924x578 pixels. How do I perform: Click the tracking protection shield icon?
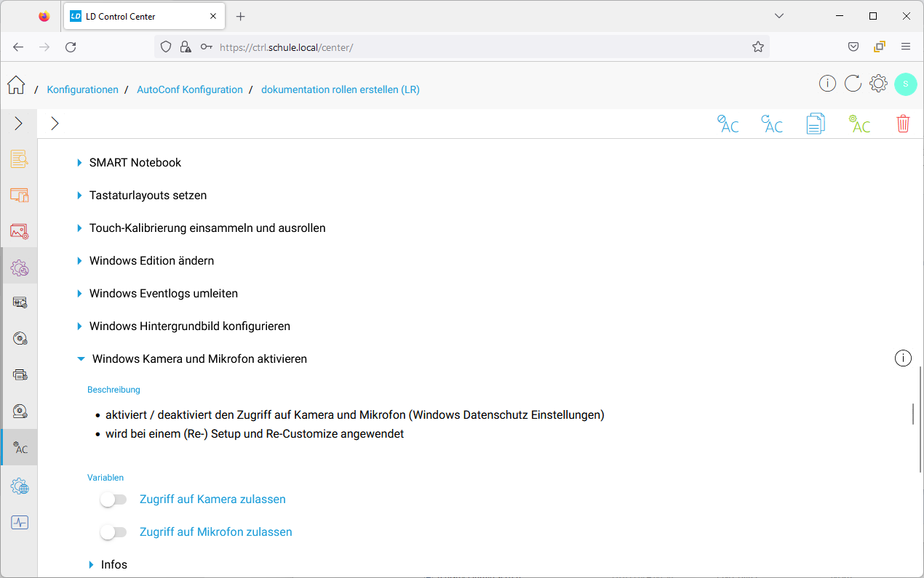point(166,47)
